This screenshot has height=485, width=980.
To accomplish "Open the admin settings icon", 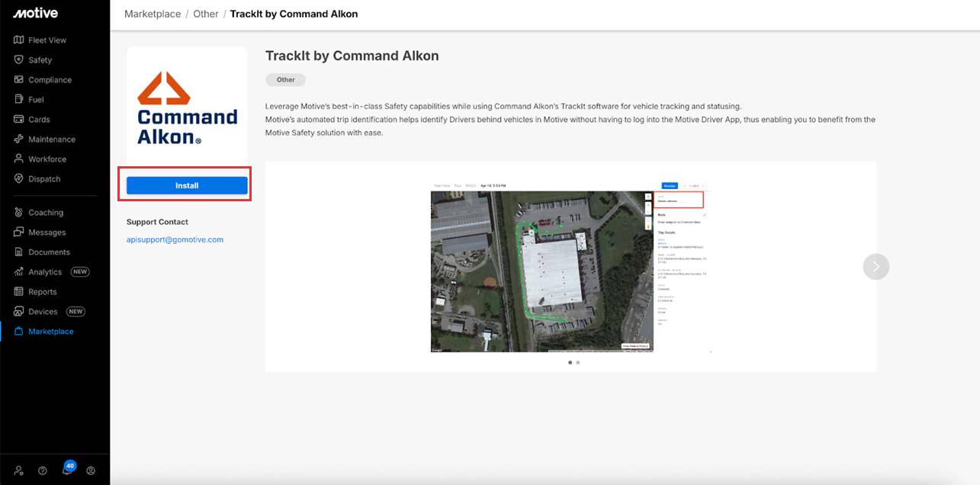I will (x=19, y=471).
